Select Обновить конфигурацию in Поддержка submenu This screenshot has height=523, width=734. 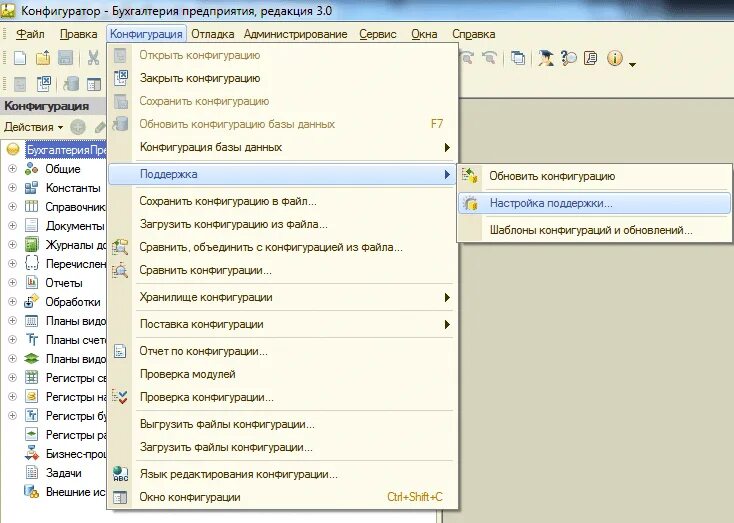tap(595, 176)
